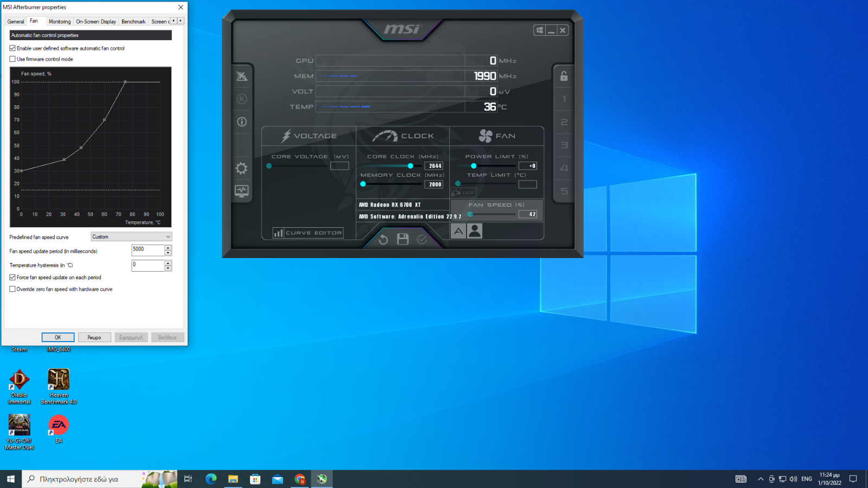Show hidden system tray icons chevron

tap(761, 479)
